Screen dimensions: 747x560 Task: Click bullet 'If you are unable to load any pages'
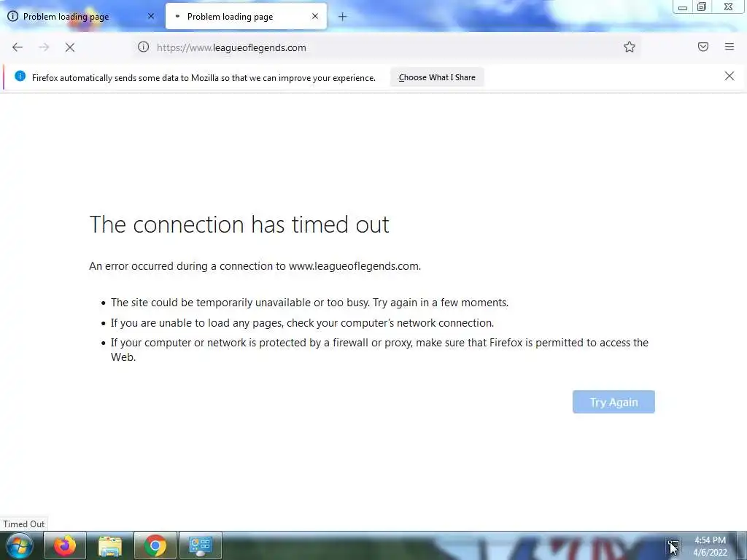tap(302, 323)
